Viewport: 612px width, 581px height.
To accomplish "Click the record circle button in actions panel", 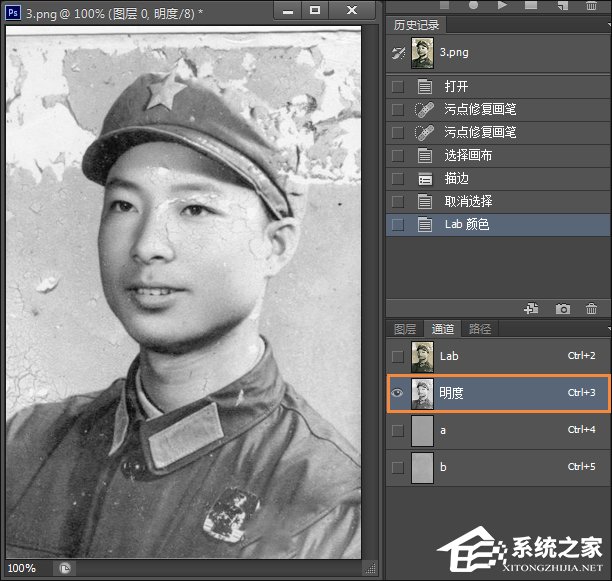I will pyautogui.click(x=473, y=5).
